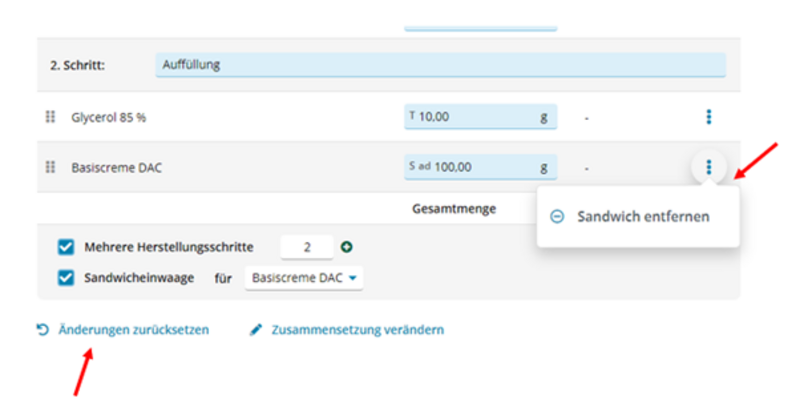Click the pencil icon before Zusammensetzung verändern

click(256, 329)
